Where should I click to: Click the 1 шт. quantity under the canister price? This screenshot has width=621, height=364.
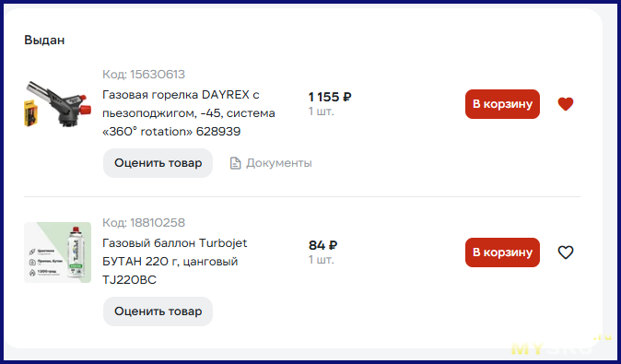coord(322,260)
